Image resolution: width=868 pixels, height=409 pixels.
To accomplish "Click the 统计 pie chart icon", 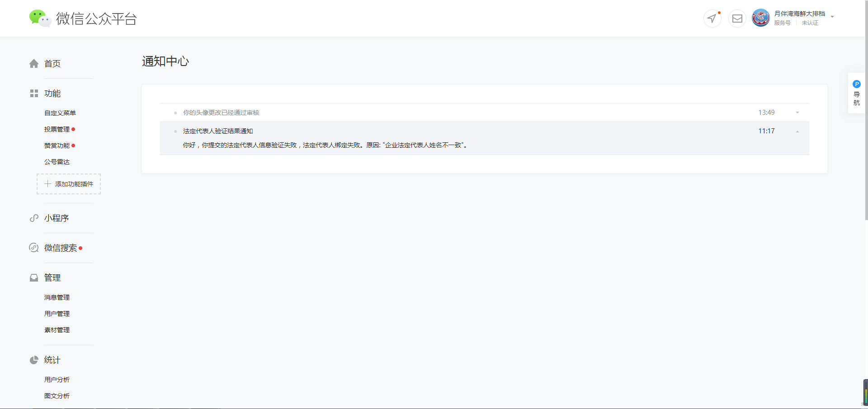I will click(x=34, y=360).
